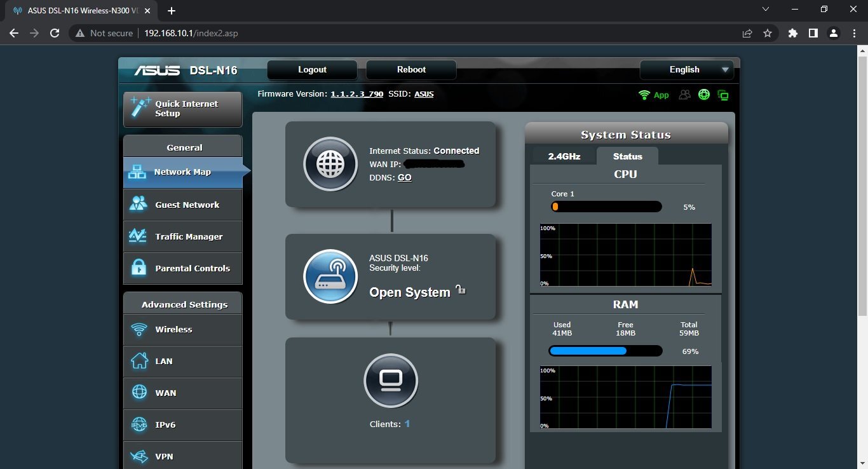Click the CPU usage history graph
The height and width of the screenshot is (469, 868).
coord(626,254)
